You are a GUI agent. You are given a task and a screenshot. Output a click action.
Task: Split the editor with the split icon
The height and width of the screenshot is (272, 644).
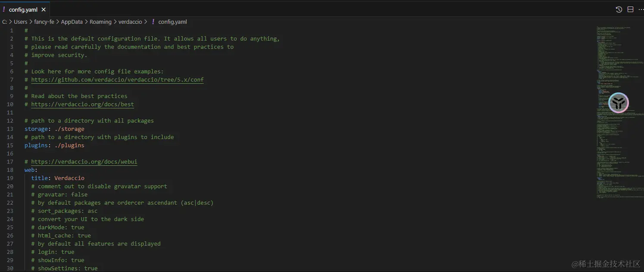(630, 9)
